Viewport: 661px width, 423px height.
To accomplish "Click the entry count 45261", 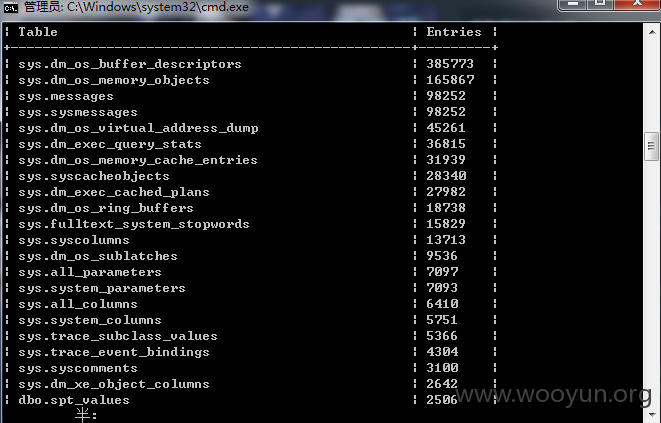I will coord(446,128).
